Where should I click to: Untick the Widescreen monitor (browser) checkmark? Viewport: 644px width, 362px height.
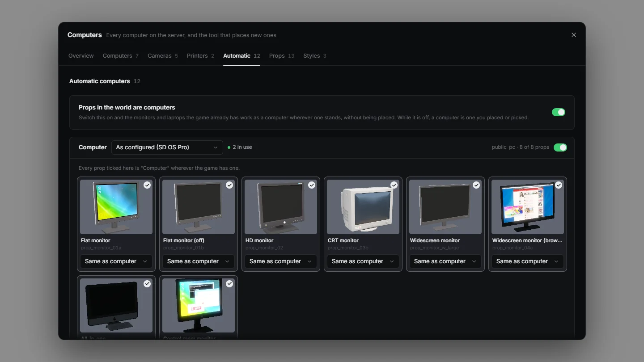559,185
